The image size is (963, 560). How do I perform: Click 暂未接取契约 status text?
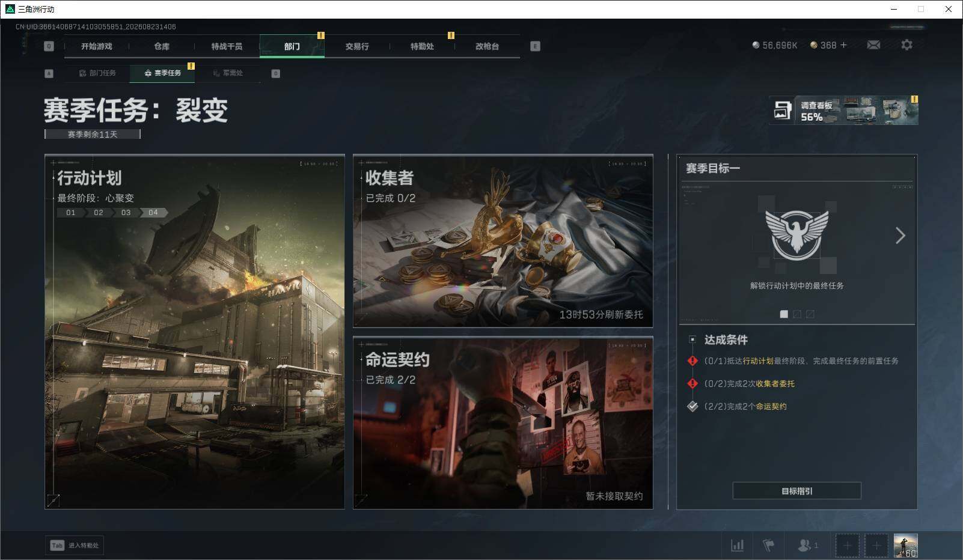pyautogui.click(x=614, y=496)
